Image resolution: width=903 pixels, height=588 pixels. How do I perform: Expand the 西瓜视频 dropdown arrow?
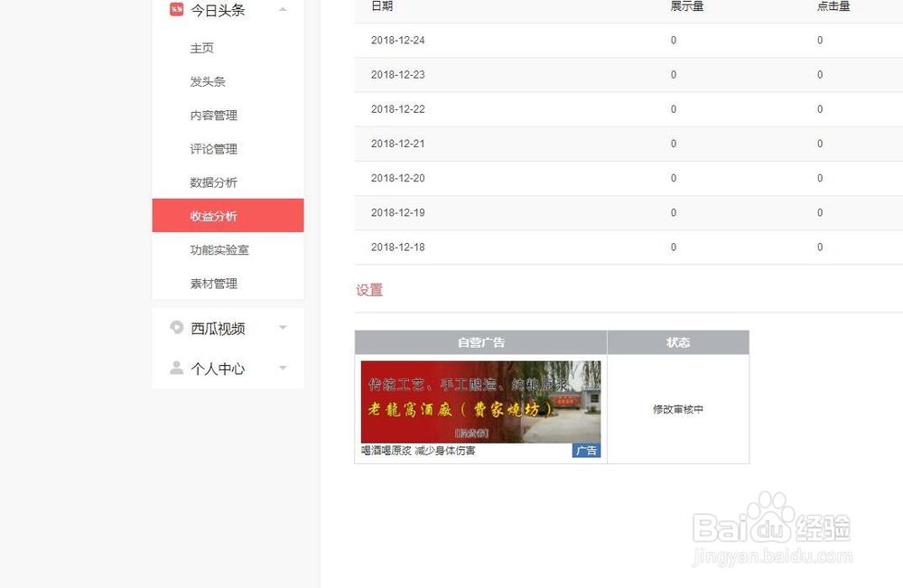coord(283,328)
